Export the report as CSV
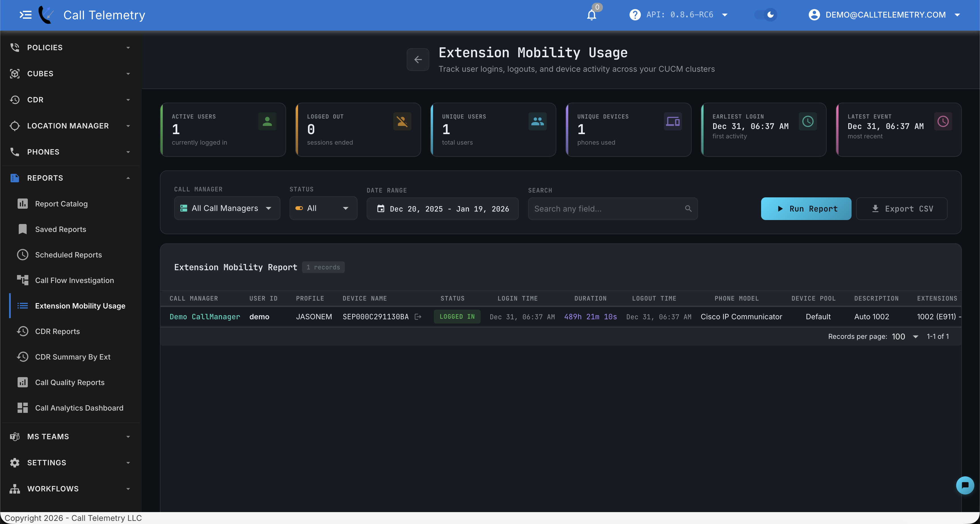980x524 pixels. pos(901,208)
